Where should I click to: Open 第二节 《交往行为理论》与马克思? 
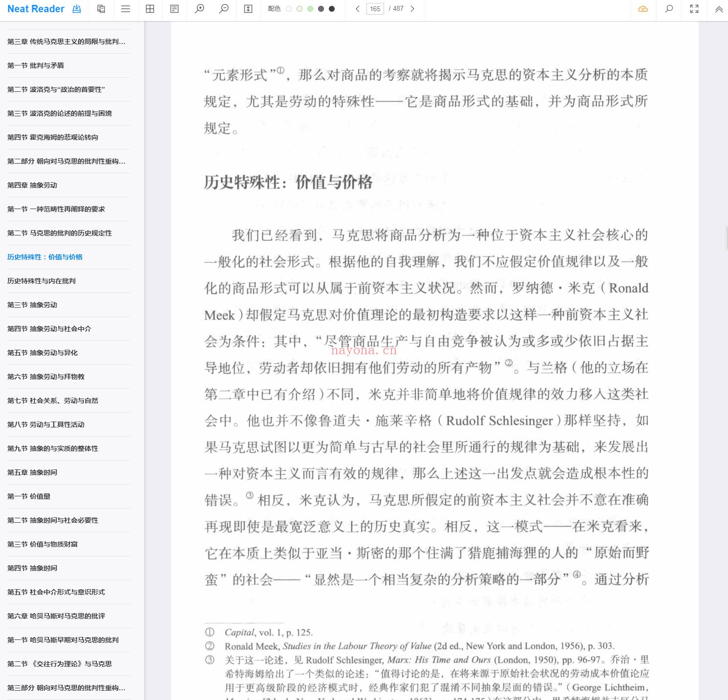point(60,664)
